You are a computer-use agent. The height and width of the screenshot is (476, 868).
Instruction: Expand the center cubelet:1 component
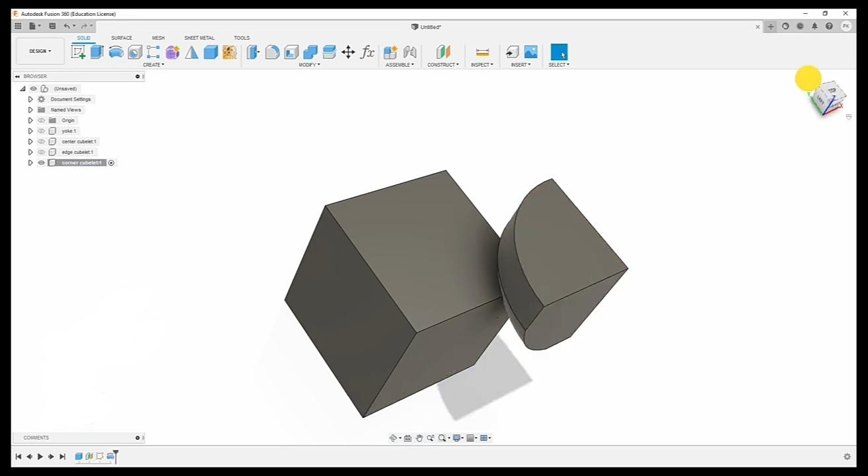(x=30, y=141)
